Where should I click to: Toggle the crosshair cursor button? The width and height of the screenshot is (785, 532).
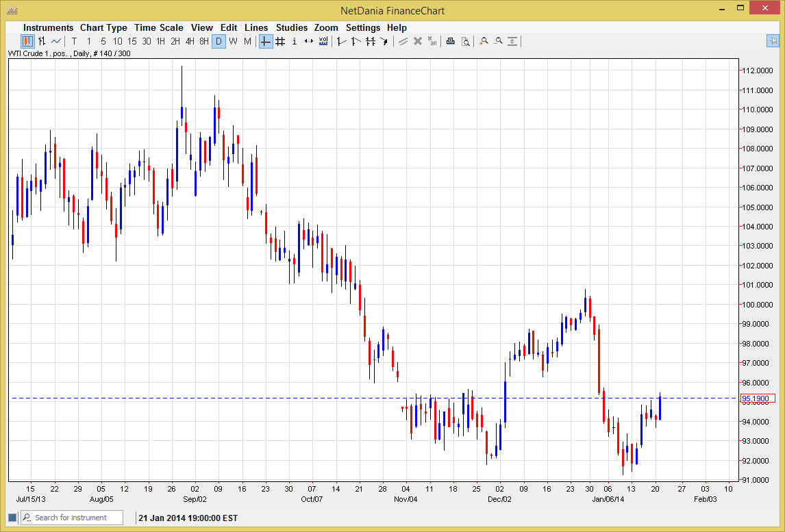pos(266,41)
